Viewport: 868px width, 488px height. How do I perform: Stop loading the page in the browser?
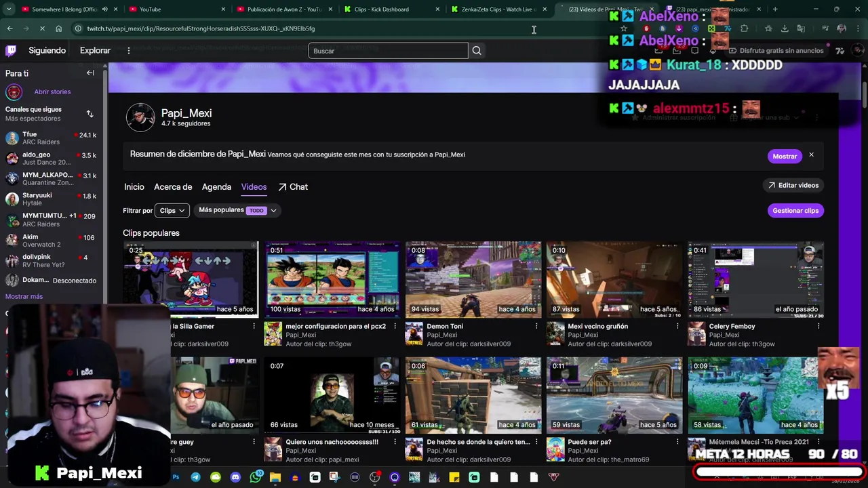coord(41,28)
